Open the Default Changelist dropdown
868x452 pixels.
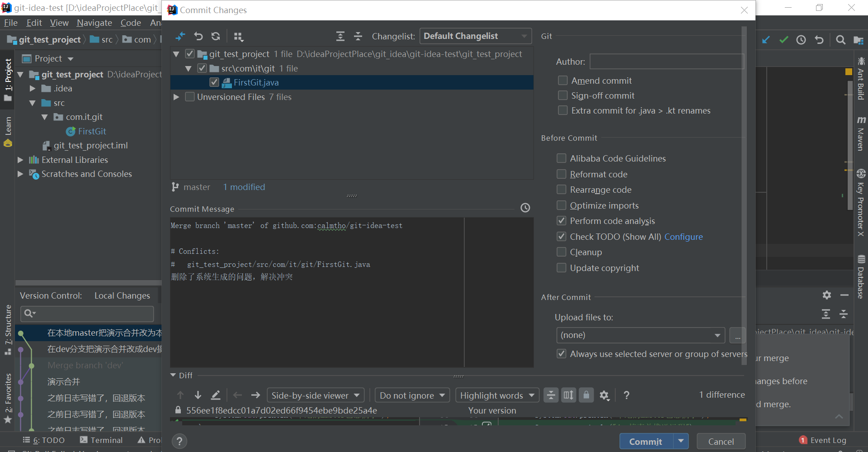click(x=476, y=36)
